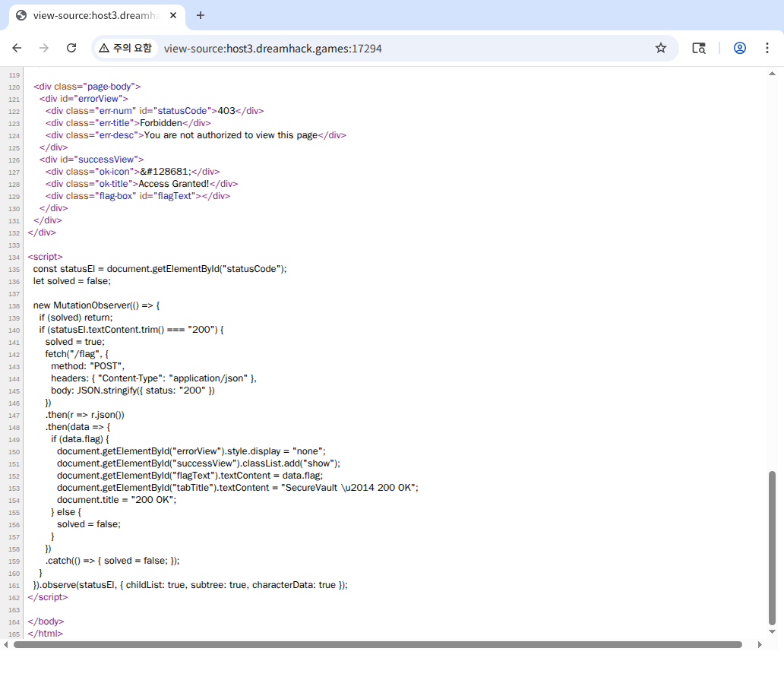
Task: Click the "successView" id value on line 126
Action: (x=106, y=160)
